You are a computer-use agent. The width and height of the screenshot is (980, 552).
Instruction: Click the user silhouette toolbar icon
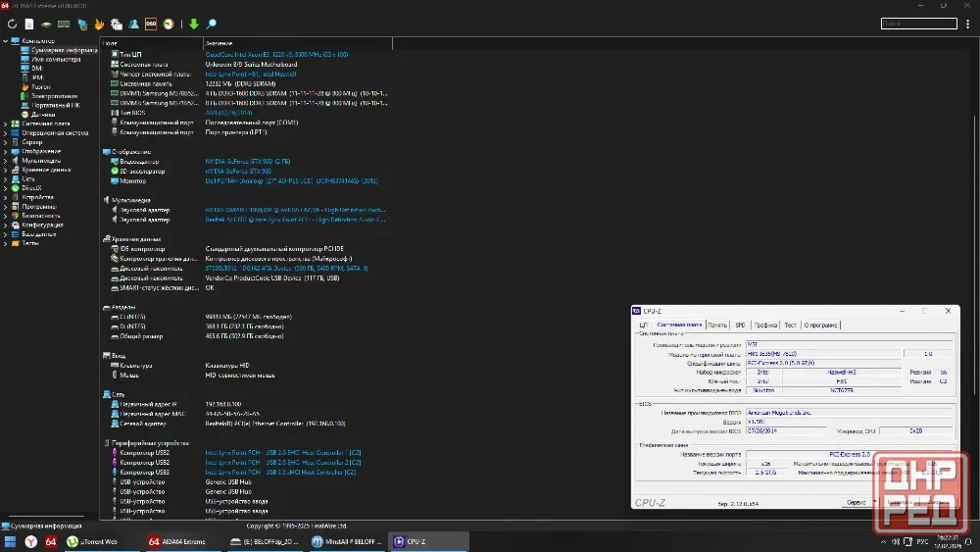133,24
